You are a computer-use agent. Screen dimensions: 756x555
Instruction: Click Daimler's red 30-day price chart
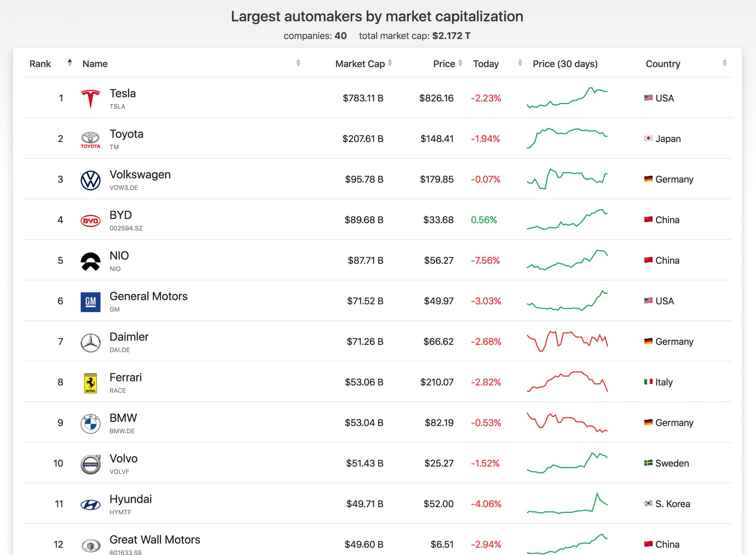click(x=567, y=341)
